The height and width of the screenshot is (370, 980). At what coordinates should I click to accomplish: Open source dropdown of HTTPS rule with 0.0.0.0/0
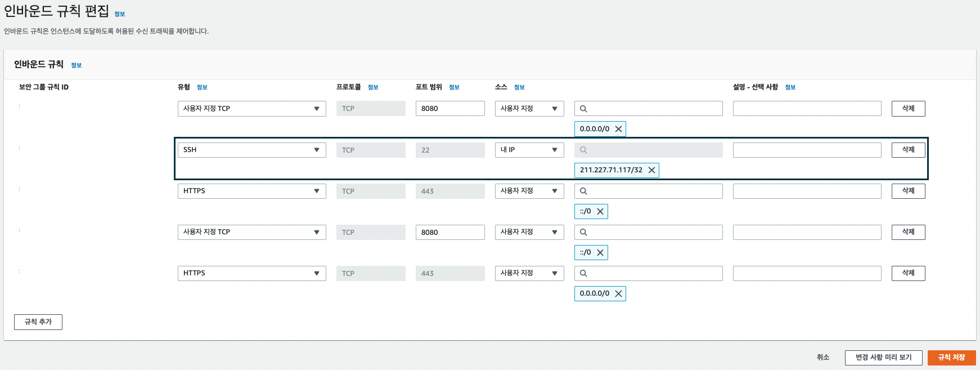click(529, 273)
